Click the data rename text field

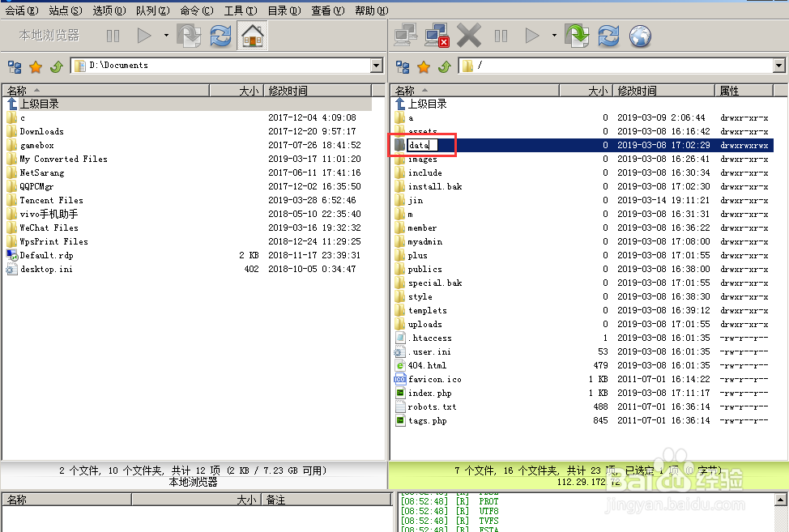coord(421,145)
